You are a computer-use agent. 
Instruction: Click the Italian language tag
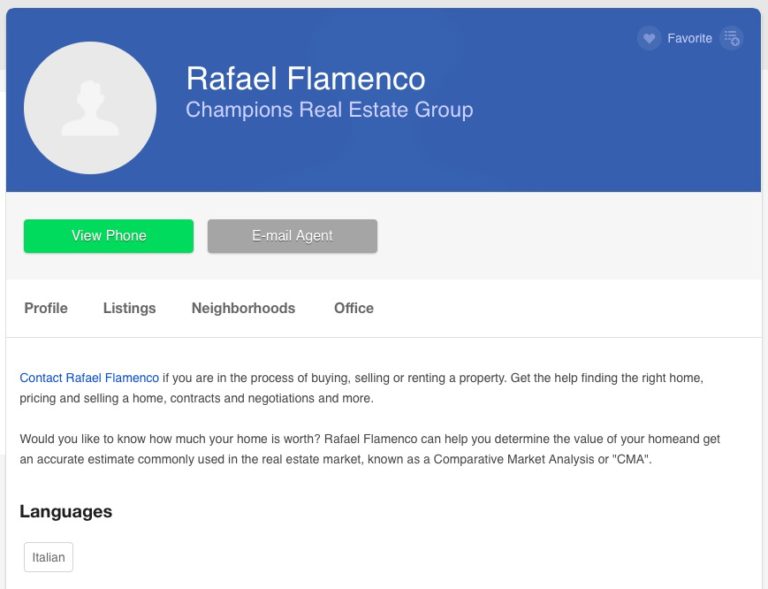pyautogui.click(x=48, y=557)
